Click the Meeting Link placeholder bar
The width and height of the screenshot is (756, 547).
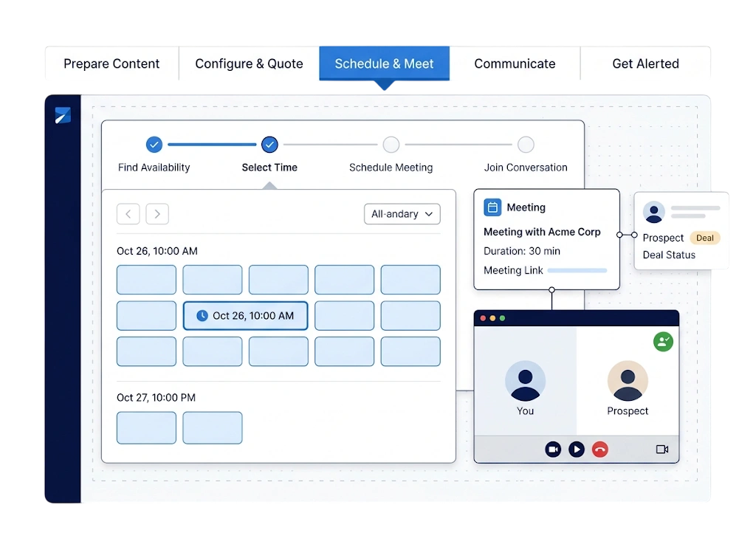coord(577,271)
